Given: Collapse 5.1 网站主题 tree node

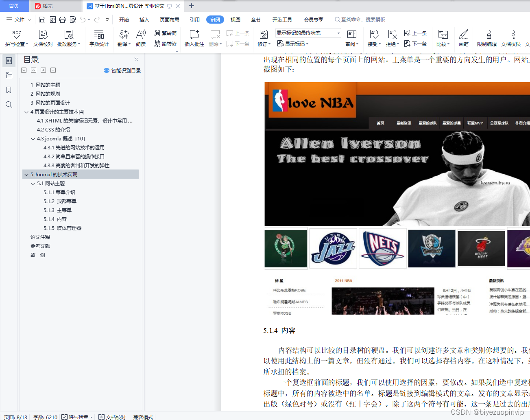Looking at the screenshot, I should pyautogui.click(x=33, y=184).
